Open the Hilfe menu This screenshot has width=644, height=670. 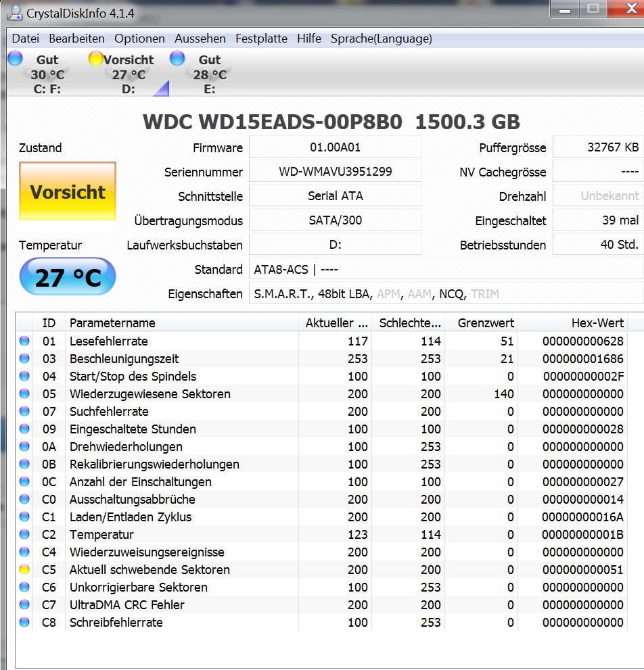pyautogui.click(x=308, y=39)
